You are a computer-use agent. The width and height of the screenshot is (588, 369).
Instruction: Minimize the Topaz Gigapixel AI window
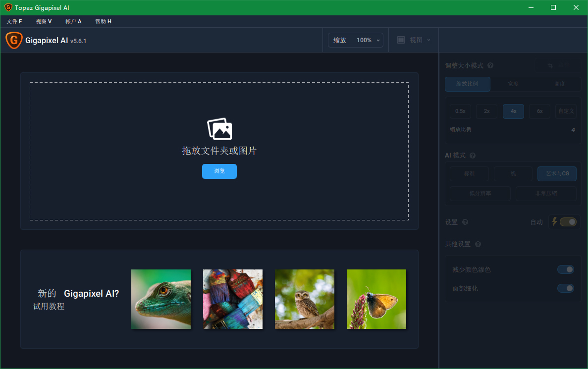[531, 7]
